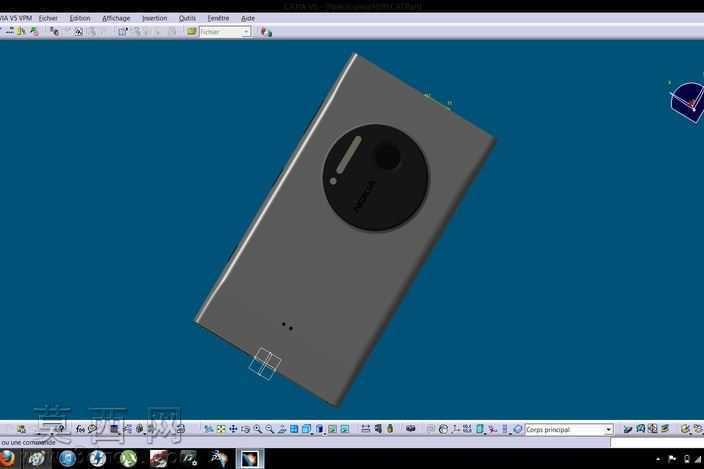This screenshot has height=469, width=704.
Task: Open the Edition menu
Action: (x=80, y=18)
